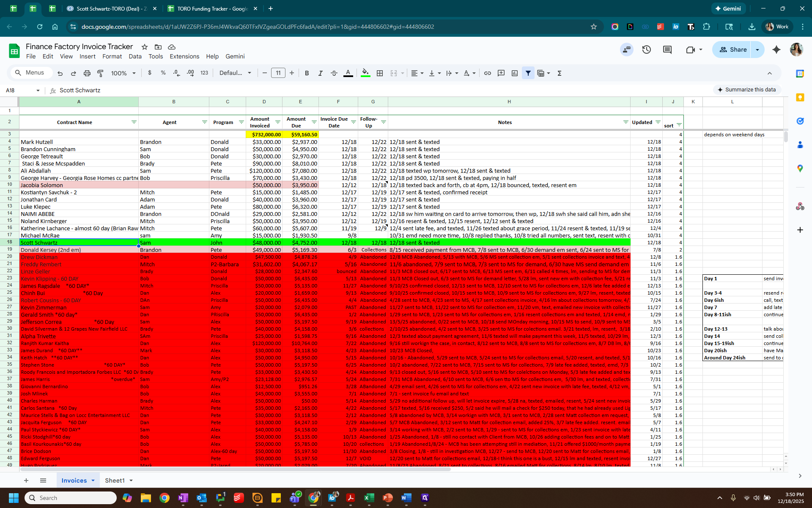Click the Share button

pos(733,50)
